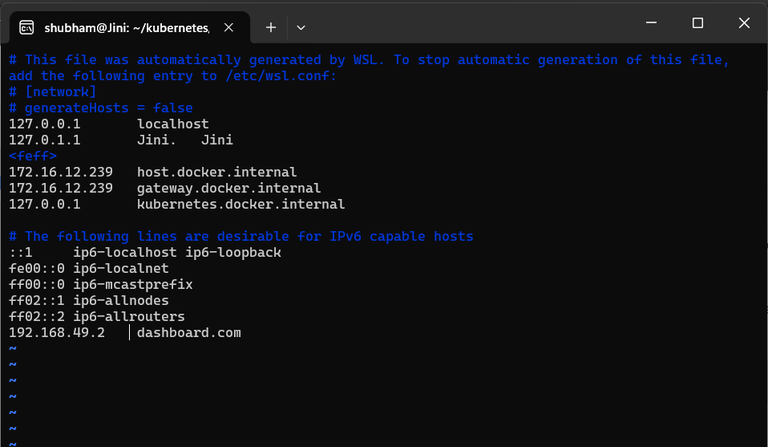The image size is (768, 447).
Task: Maximize the terminal window
Action: click(x=697, y=23)
